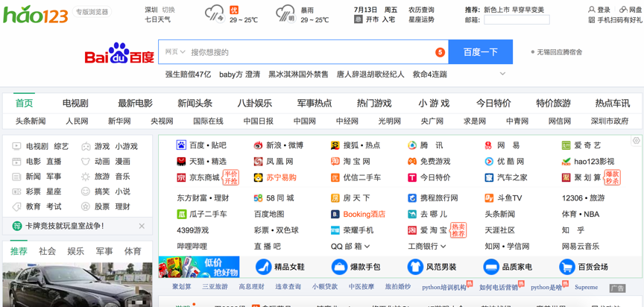Open the 网页 search type dropdown
Screen dimensions: 644x307
pos(175,52)
